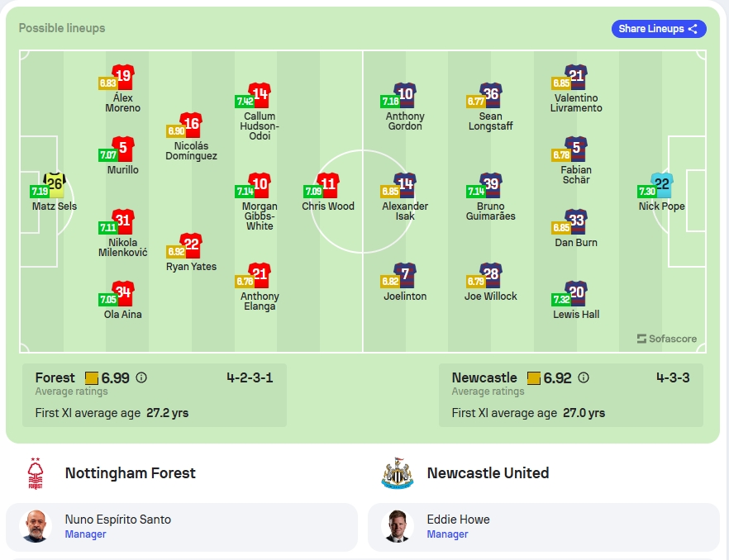Click Callum Hudson-Odoi's number 14 shirt
The image size is (729, 560).
(x=260, y=95)
